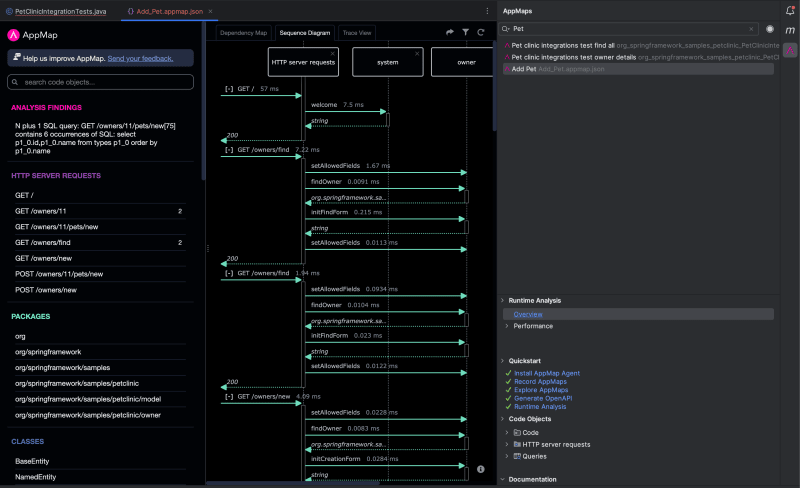The image size is (800, 488).
Task: Select GET /owners/11 request entry
Action: [x=98, y=211]
